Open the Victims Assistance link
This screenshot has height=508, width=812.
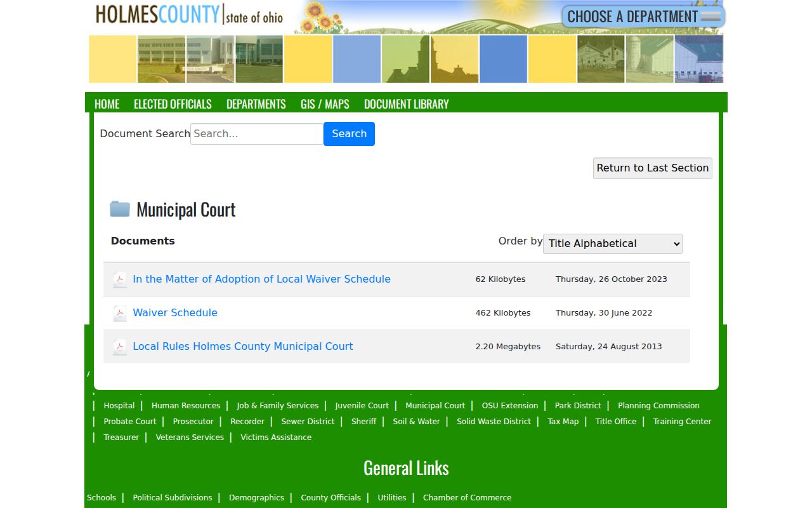point(276,438)
